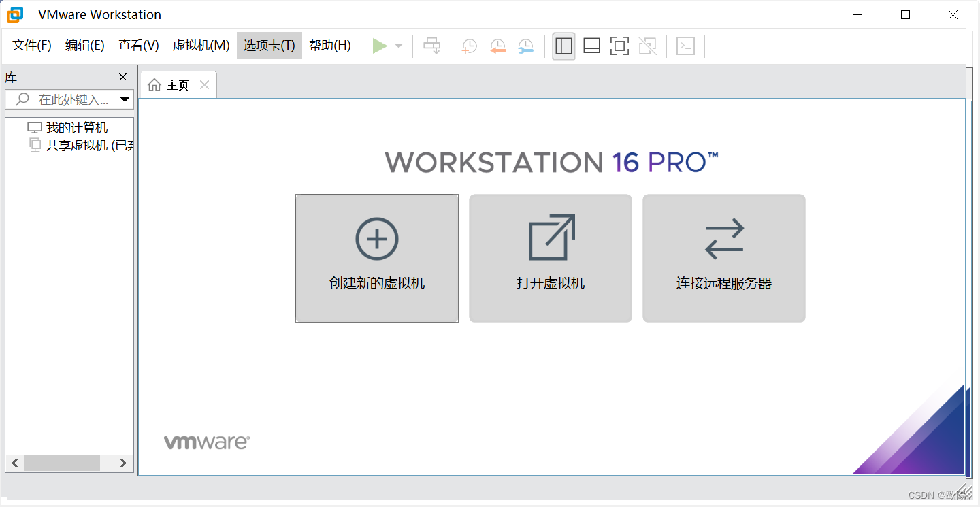Select 我的计算机 in library tree
Screen dimensions: 980x507
[x=76, y=127]
